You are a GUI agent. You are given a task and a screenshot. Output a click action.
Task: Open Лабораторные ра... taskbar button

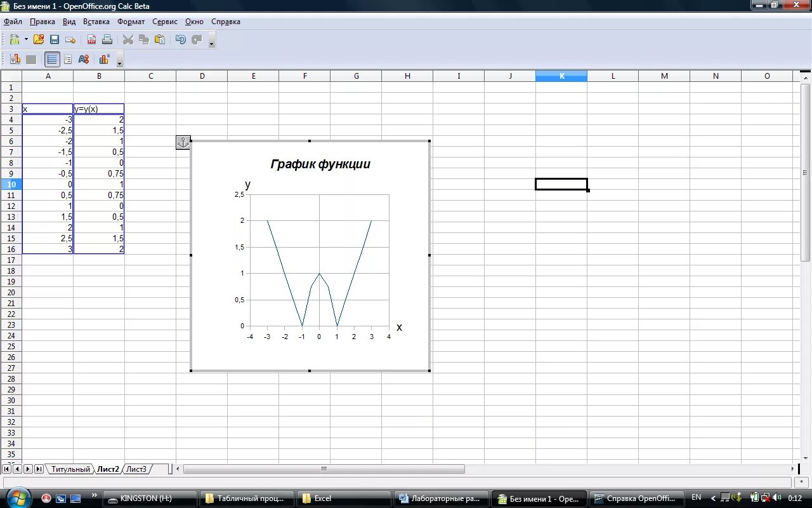tap(443, 498)
